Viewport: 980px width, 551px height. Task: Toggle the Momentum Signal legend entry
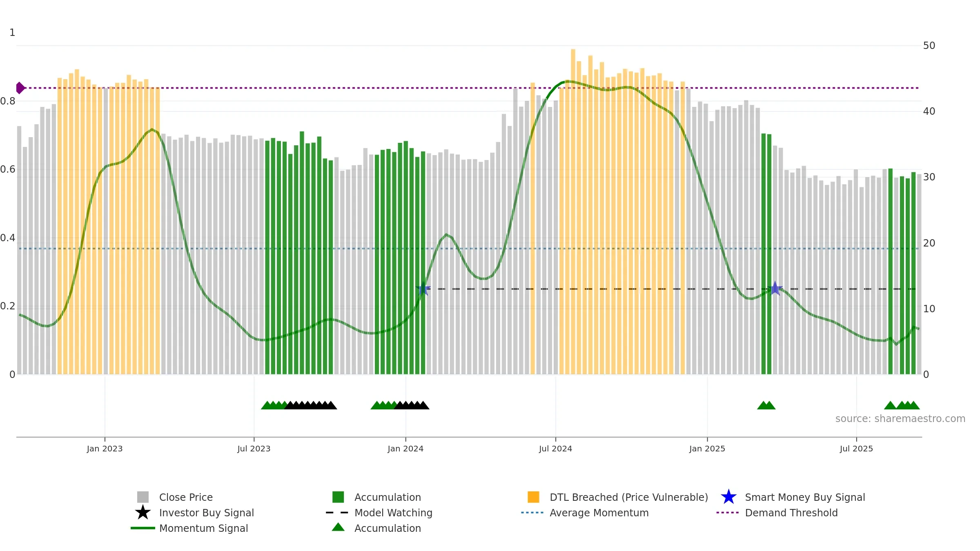[x=189, y=528]
